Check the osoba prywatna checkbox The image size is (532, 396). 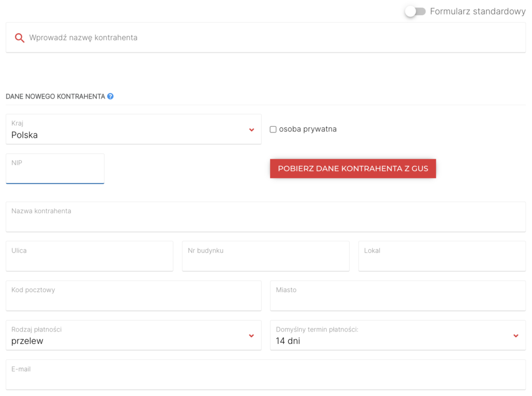[x=273, y=129]
